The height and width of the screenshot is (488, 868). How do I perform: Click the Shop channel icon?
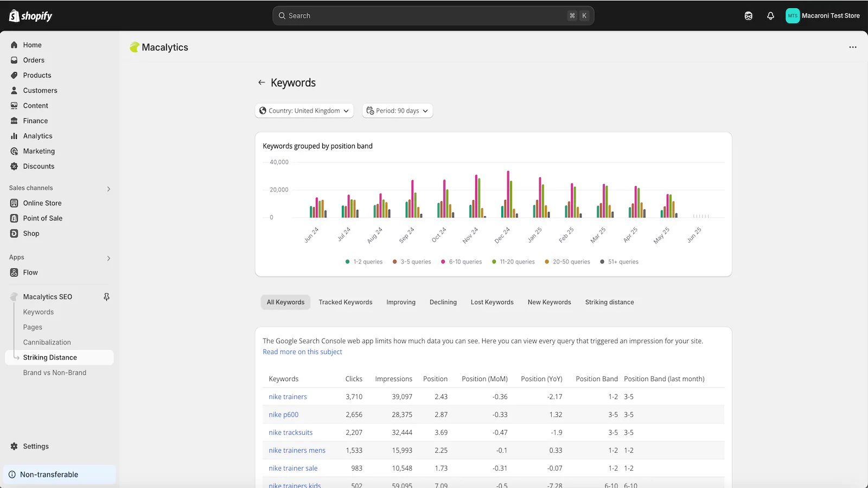(x=14, y=234)
